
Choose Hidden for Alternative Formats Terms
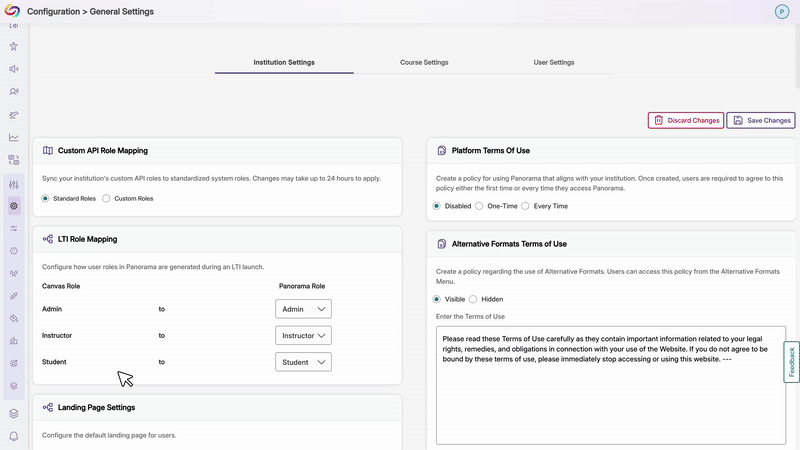tap(474, 299)
